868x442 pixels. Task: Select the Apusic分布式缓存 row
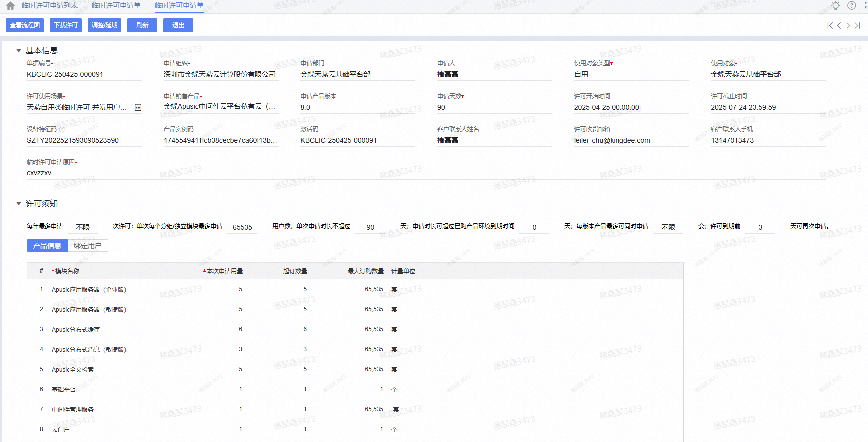coord(355,329)
